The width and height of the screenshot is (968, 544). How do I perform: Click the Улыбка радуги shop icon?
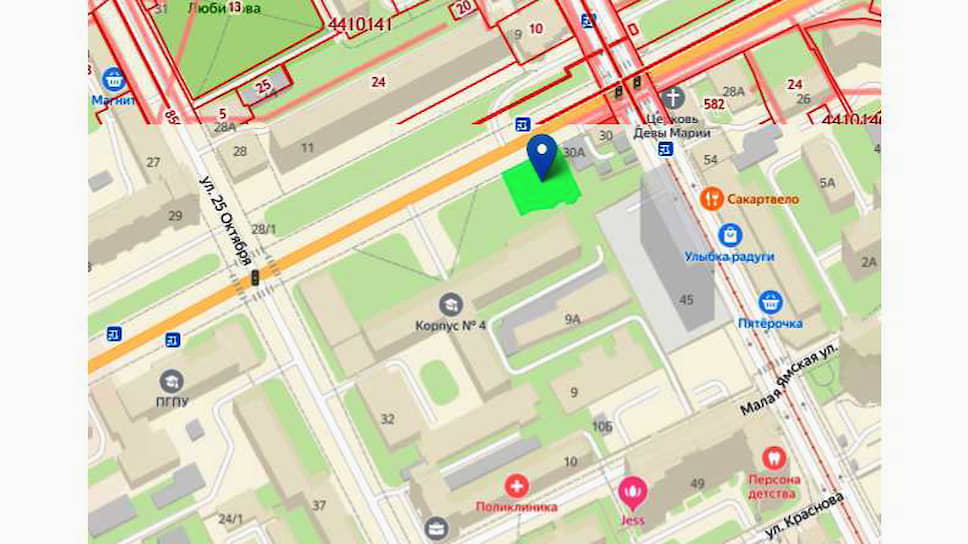[730, 235]
